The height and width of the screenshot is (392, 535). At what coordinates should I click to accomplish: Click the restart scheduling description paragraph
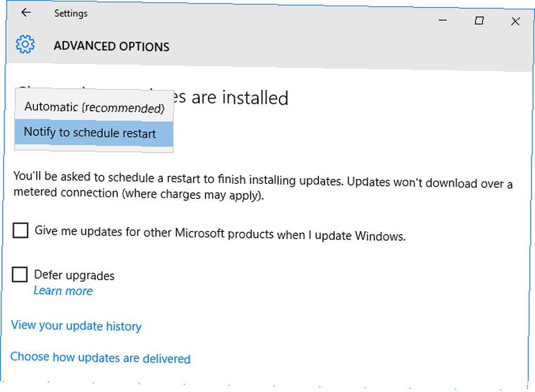pos(263,186)
